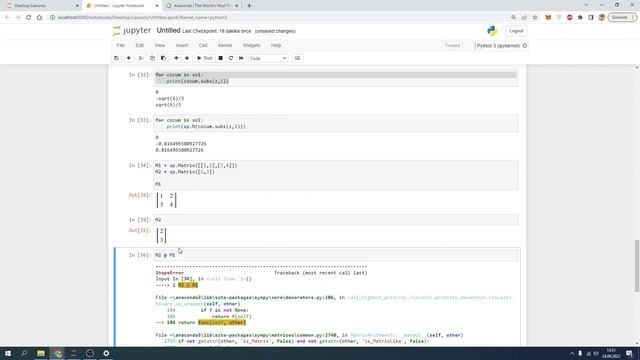Open a new browser tab
Screen dimensions: 640x360
click(x=249, y=6)
